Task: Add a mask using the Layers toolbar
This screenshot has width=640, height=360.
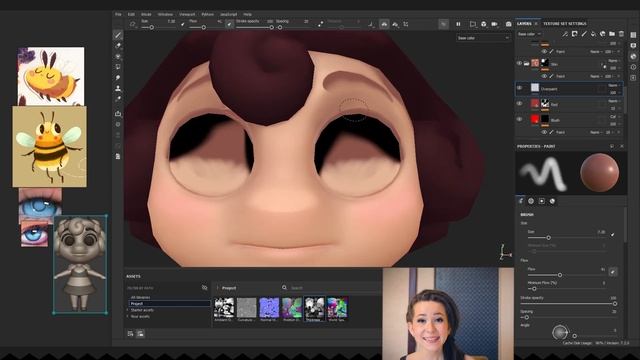Action: 574,34
